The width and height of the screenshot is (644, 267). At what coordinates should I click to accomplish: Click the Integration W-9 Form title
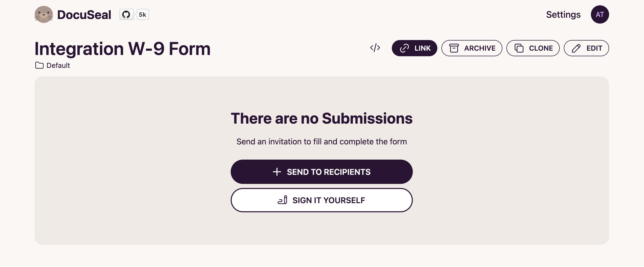[x=122, y=49]
